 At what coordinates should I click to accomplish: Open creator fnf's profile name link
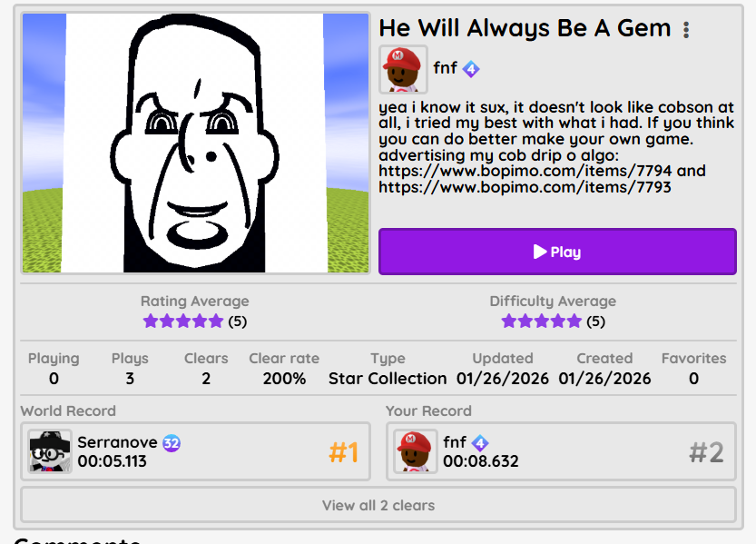tap(445, 68)
